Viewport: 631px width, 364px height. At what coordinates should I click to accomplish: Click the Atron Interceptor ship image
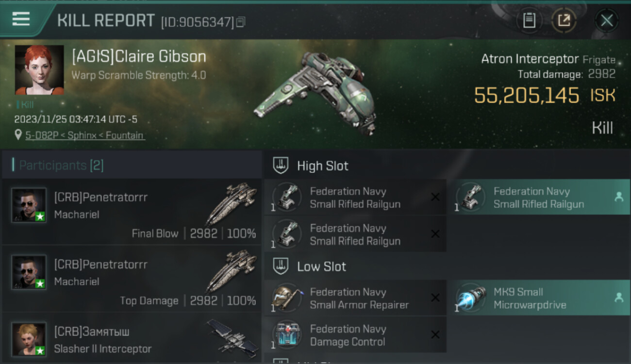315,92
